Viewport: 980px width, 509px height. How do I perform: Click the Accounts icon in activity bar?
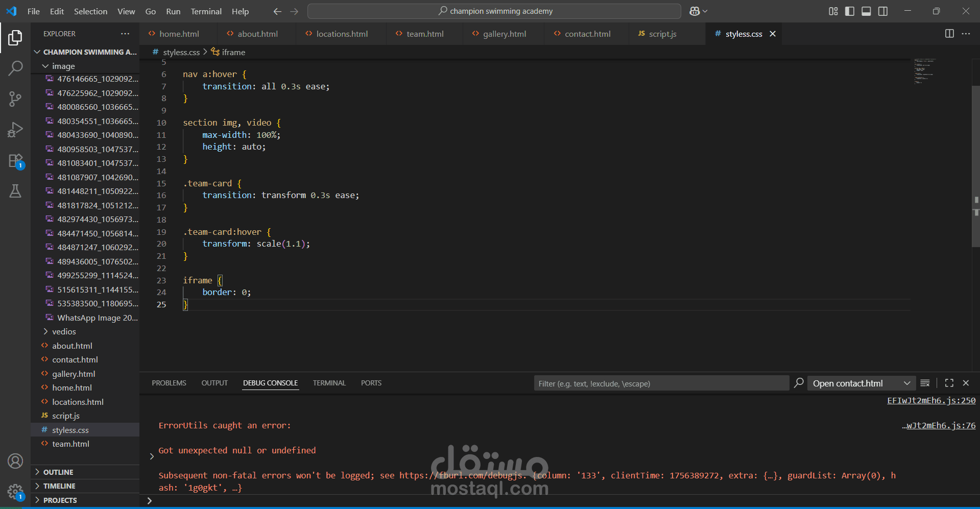pyautogui.click(x=15, y=462)
